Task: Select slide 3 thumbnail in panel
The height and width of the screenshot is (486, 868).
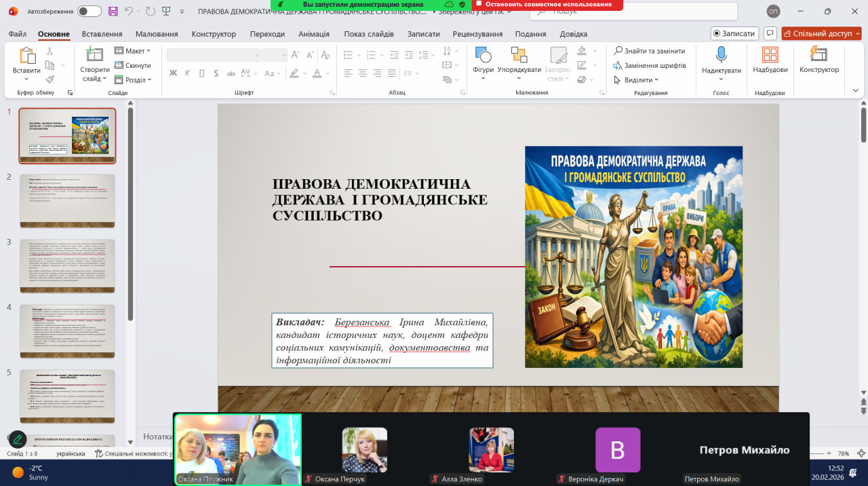Action: pos(67,266)
